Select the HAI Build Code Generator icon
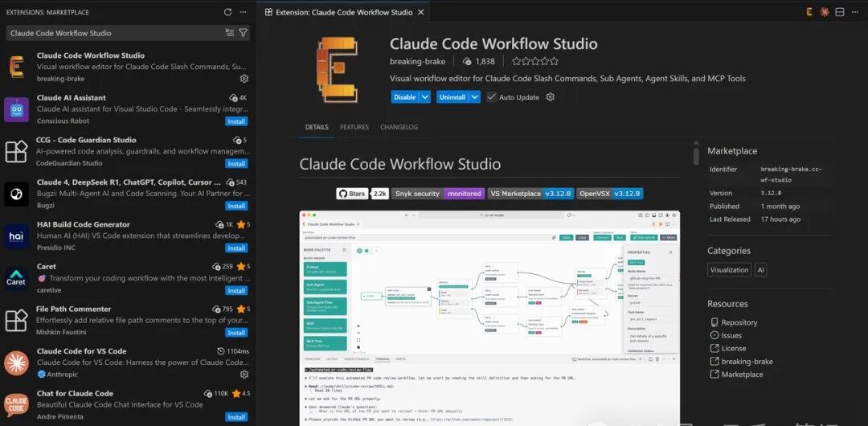 (x=17, y=236)
